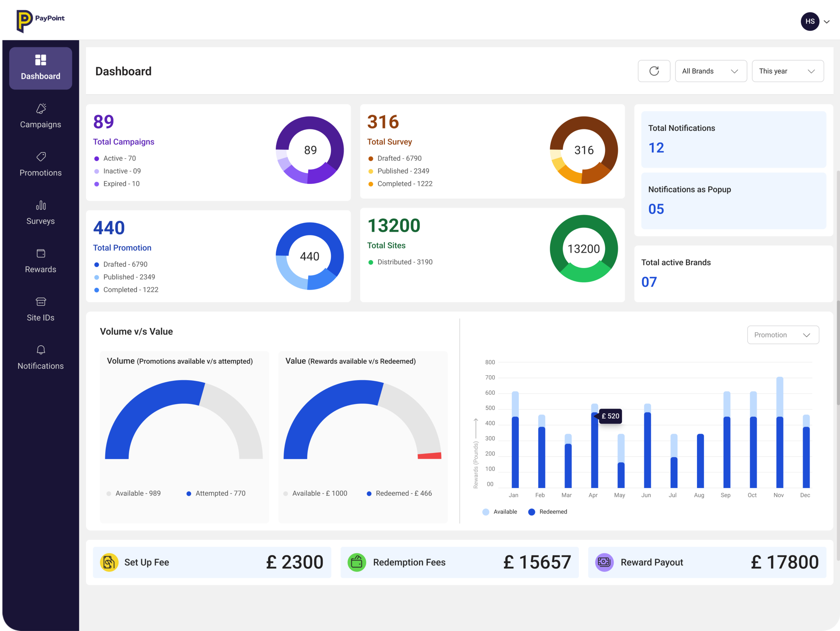Click the Reward Payout purple icon
Screen dimensions: 840x631
point(604,562)
